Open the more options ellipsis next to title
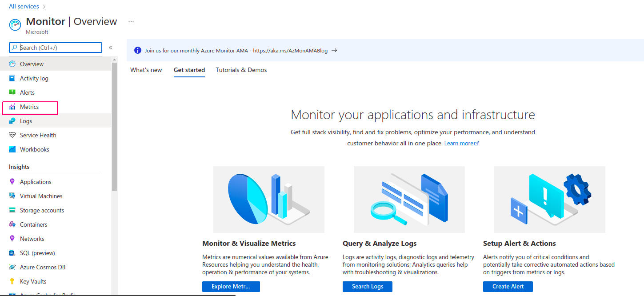The image size is (644, 296). 131,21
